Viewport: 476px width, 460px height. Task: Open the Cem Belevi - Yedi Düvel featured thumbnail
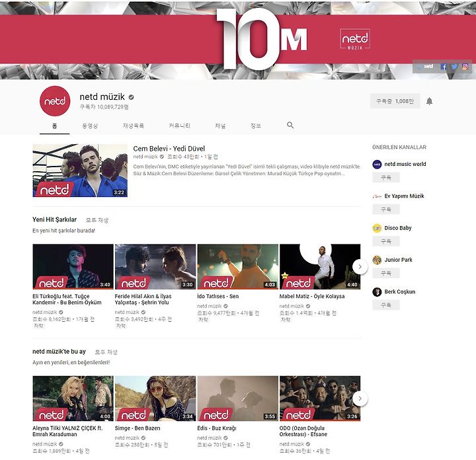click(x=80, y=171)
